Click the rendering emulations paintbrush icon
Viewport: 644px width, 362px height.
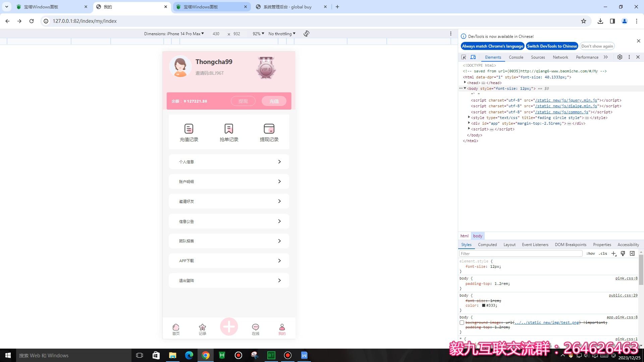click(623, 254)
